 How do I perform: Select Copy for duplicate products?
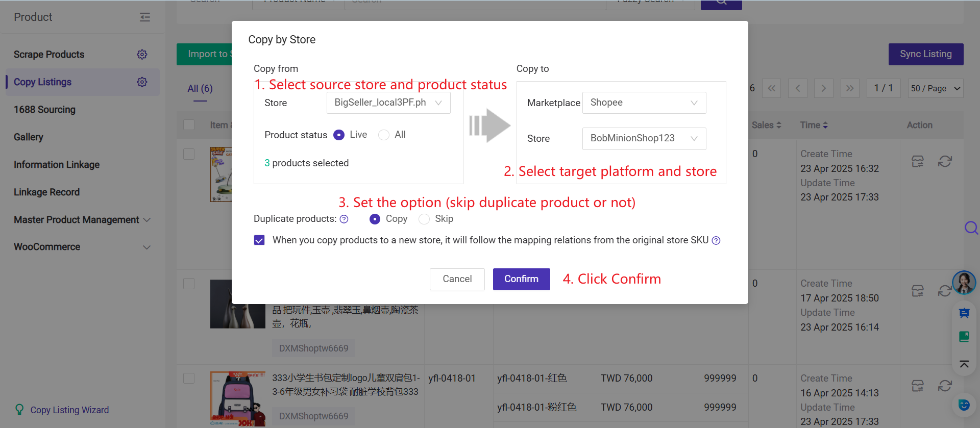click(x=375, y=219)
